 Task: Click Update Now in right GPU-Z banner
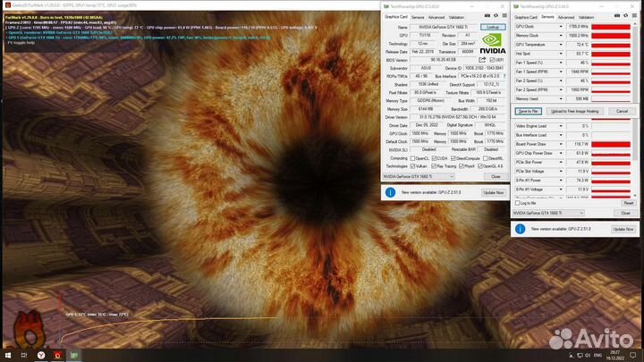623,229
